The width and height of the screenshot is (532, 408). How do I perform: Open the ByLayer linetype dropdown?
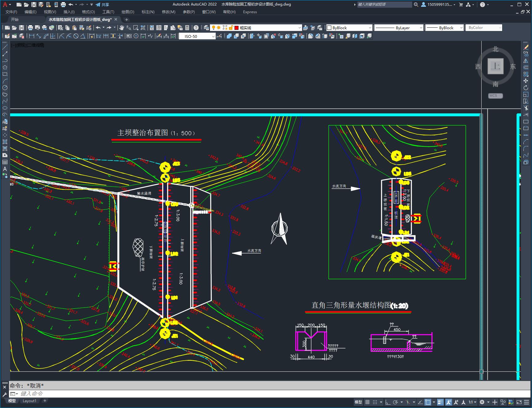coord(421,28)
